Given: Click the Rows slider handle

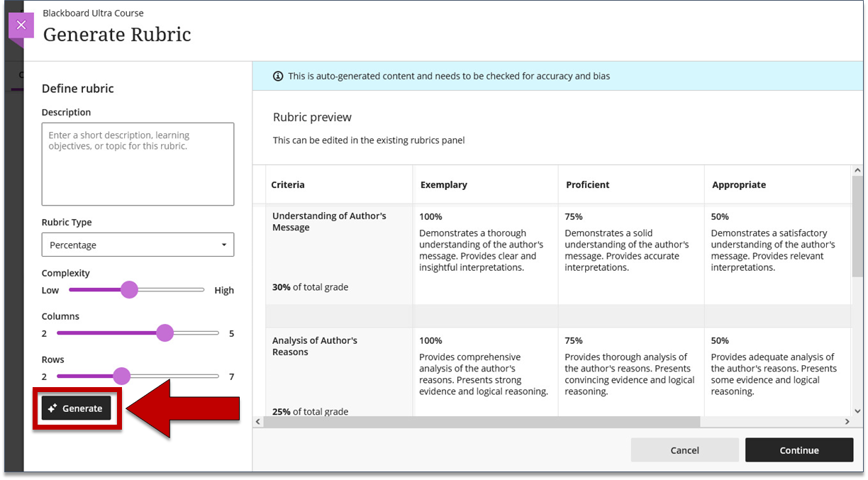Looking at the screenshot, I should [x=122, y=376].
